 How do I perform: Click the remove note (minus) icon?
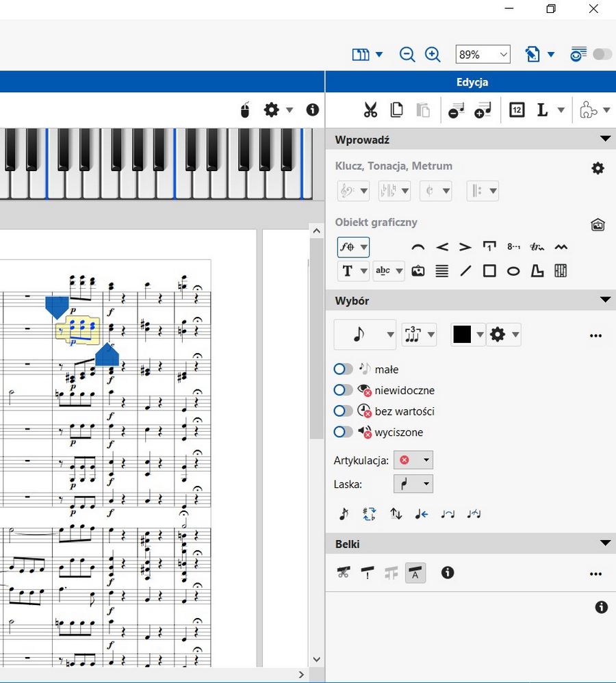coord(456,110)
